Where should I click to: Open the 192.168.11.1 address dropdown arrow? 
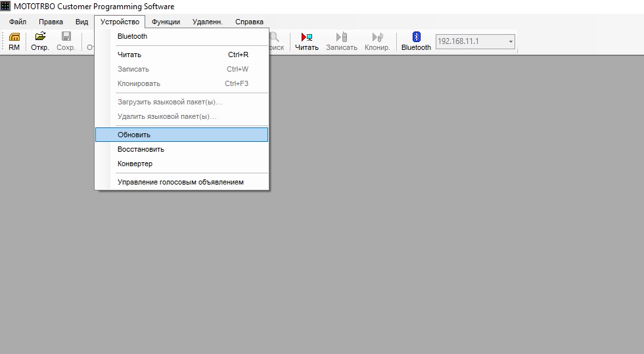point(511,41)
